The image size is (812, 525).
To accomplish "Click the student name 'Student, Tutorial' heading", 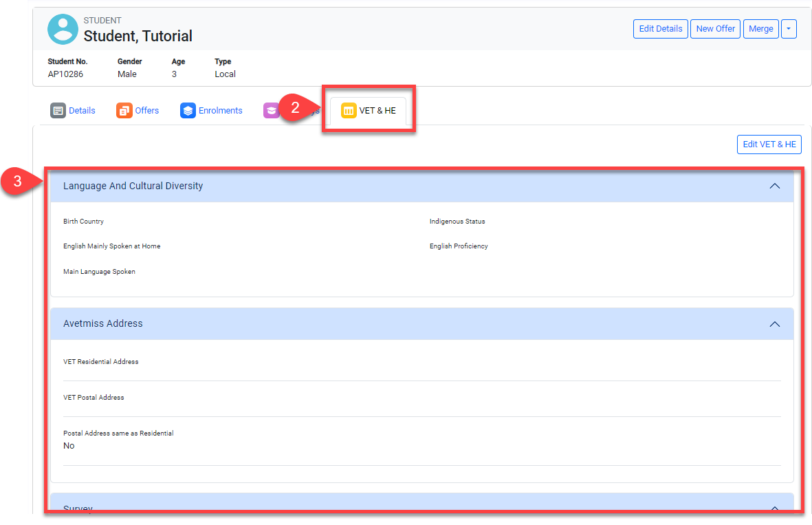I will [x=138, y=36].
